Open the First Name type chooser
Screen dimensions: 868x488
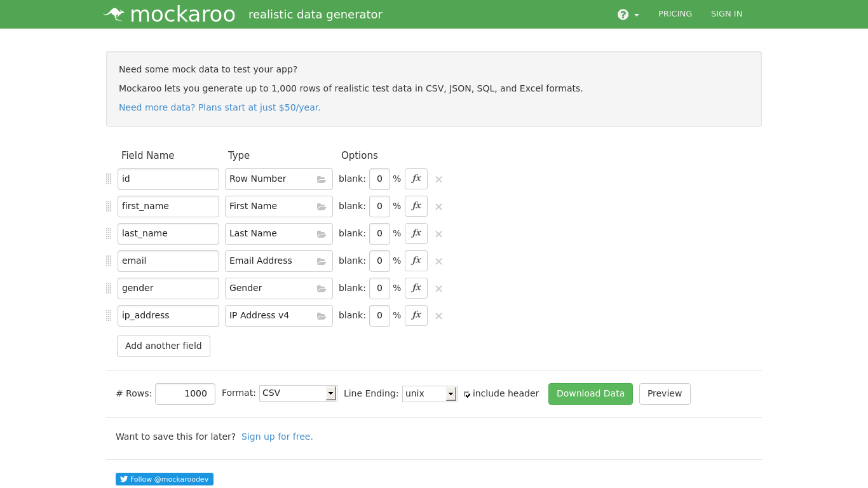click(279, 207)
